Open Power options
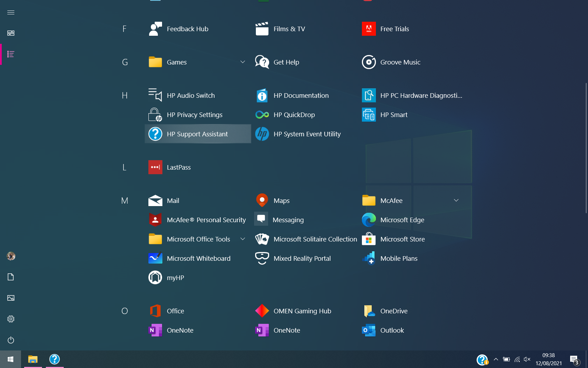Screen dimensions: 588x368 click(11, 340)
